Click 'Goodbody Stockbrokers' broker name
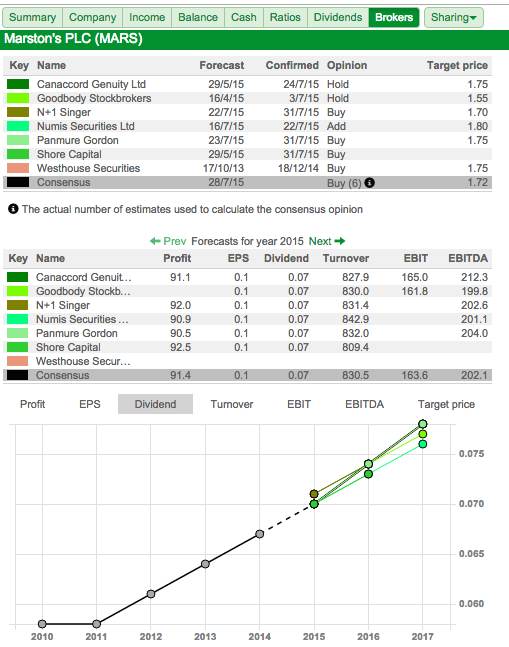Screen dimensions: 509x647 [x=94, y=98]
